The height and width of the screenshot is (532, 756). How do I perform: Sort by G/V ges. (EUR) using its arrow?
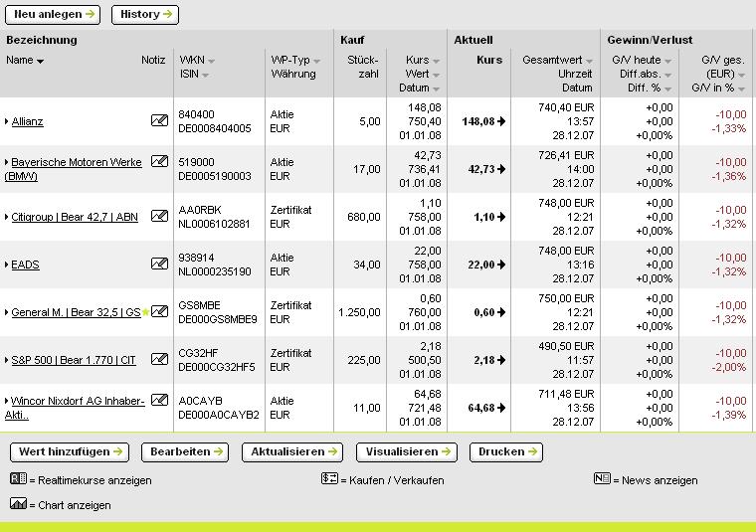point(741,76)
